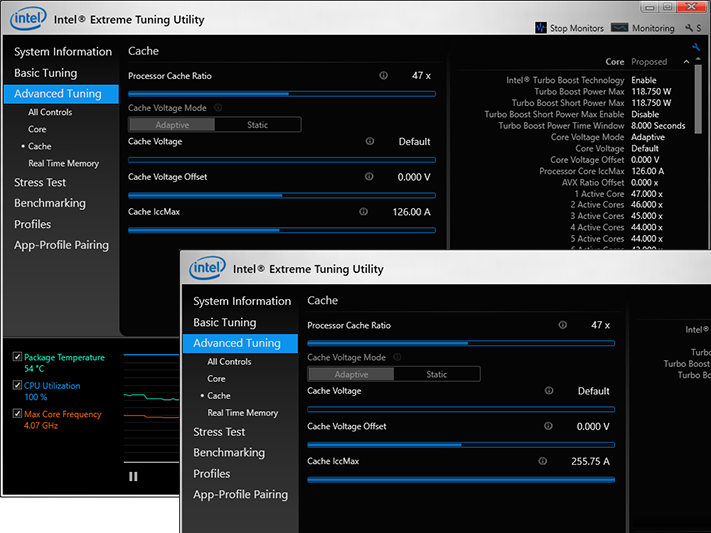Select Static cache voltage mode in back window
The image size is (711, 533).
[258, 125]
